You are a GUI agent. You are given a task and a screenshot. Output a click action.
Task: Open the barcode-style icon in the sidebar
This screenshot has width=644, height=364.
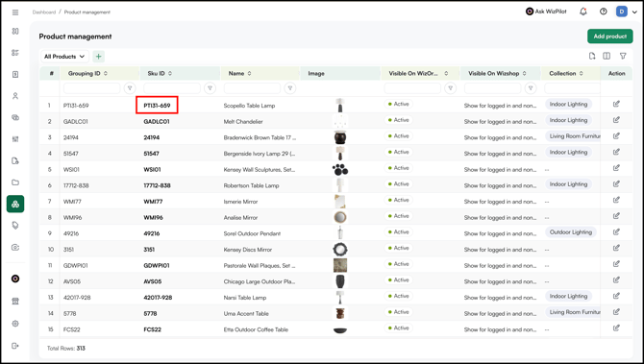[x=15, y=139]
